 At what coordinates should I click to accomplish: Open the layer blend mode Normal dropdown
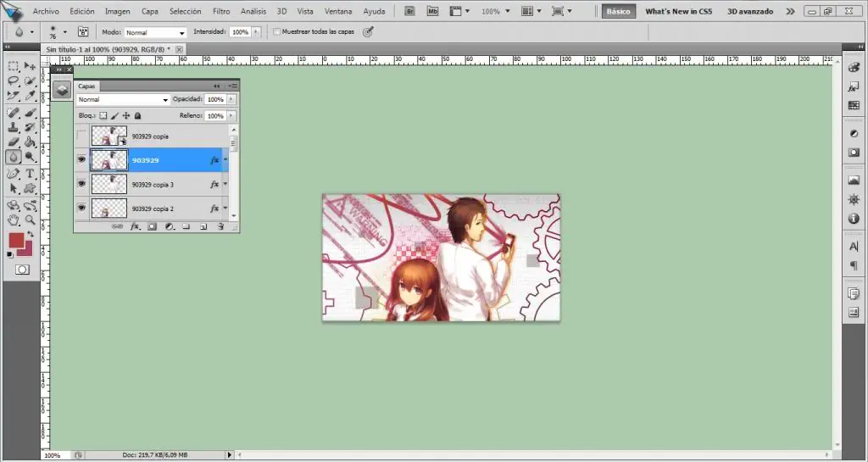click(x=123, y=99)
